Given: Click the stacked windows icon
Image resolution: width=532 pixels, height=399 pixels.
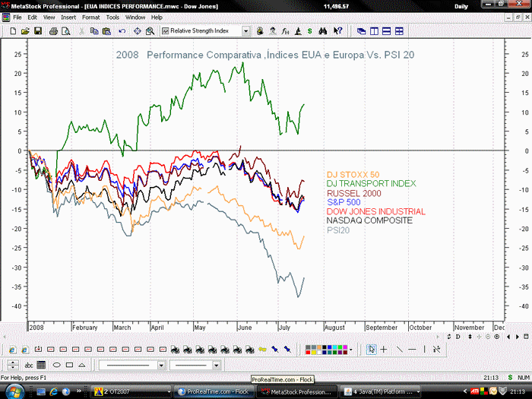Looking at the screenshot, I should pos(386,31).
